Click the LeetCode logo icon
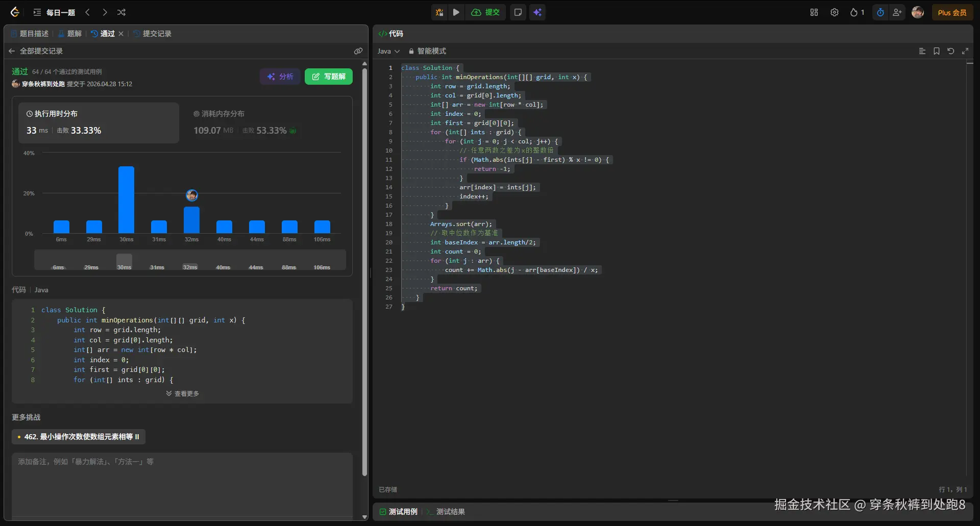The height and width of the screenshot is (526, 980). [x=15, y=12]
